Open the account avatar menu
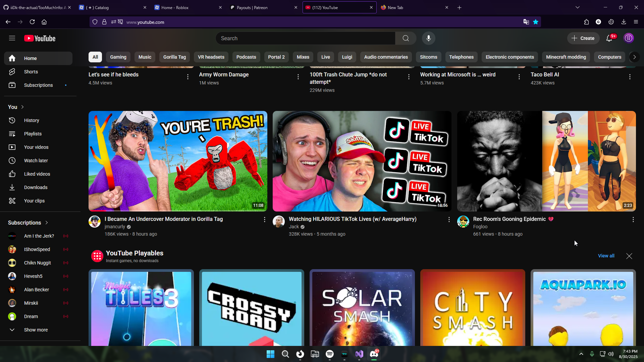The width and height of the screenshot is (644, 362). [628, 38]
